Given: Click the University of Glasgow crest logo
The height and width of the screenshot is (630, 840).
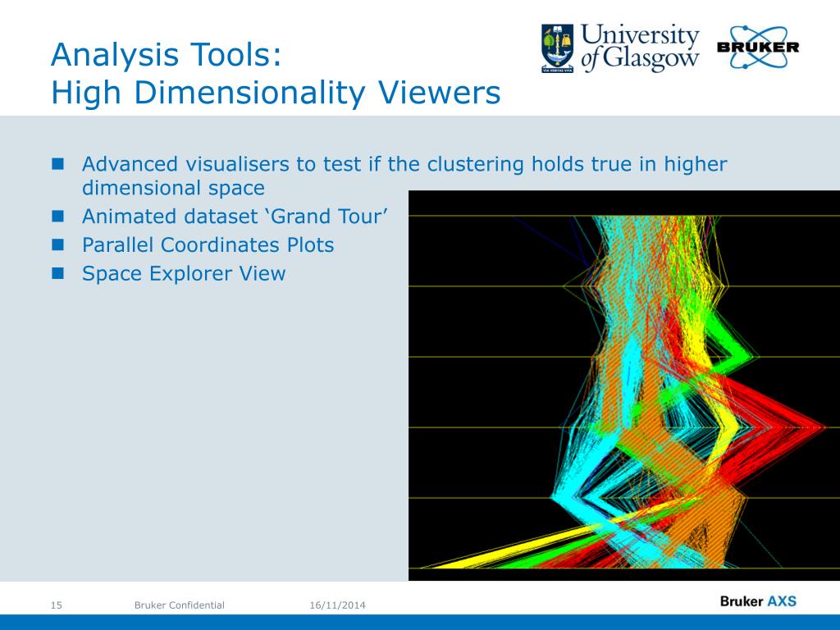Looking at the screenshot, I should pos(557,48).
